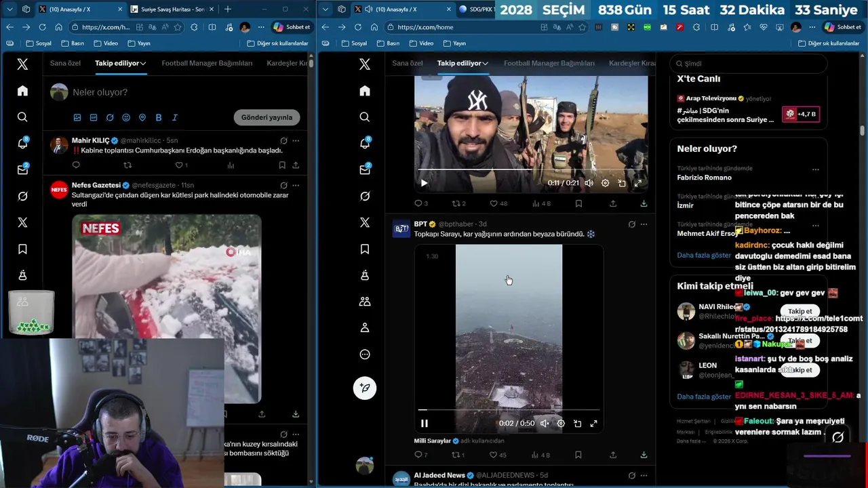Open Football Manager Bağımlıları tab in left window
This screenshot has height=488, width=868.
click(x=207, y=63)
